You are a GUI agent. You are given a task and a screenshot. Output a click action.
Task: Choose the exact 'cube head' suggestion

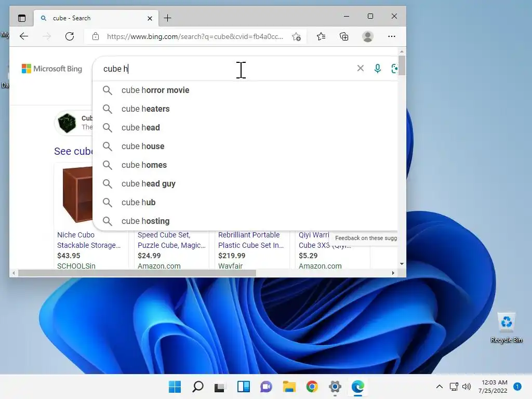tap(245, 128)
